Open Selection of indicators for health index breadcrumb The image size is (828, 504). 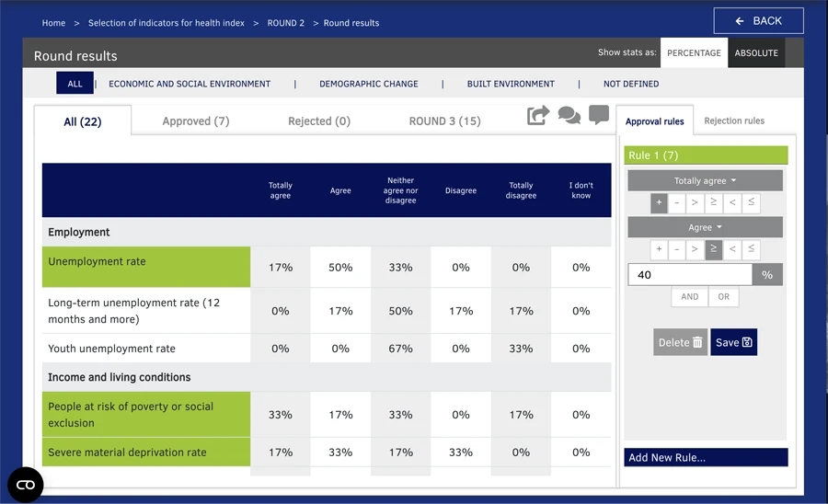tap(167, 23)
